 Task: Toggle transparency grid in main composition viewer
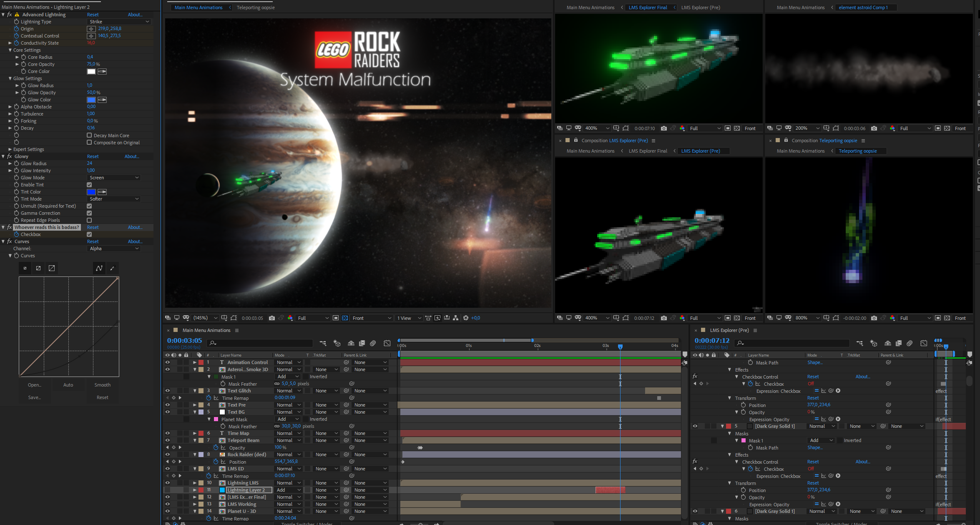coord(345,318)
